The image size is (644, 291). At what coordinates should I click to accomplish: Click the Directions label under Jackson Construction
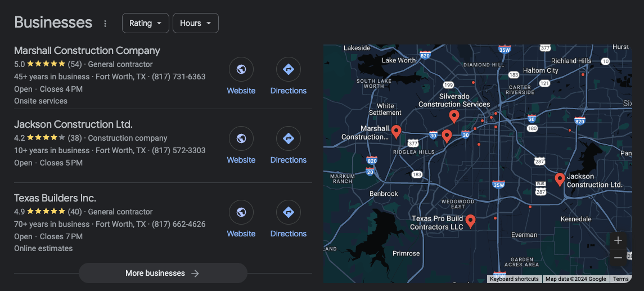(x=289, y=160)
